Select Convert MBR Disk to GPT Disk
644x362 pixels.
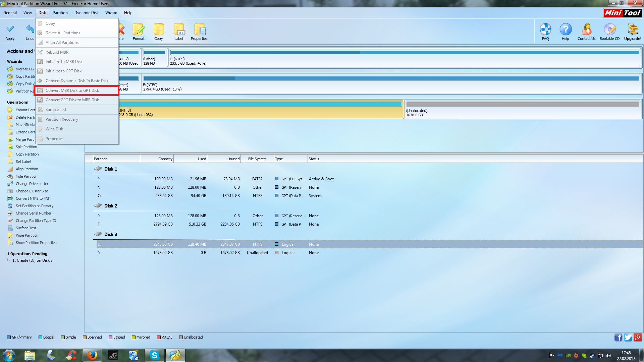(x=72, y=90)
